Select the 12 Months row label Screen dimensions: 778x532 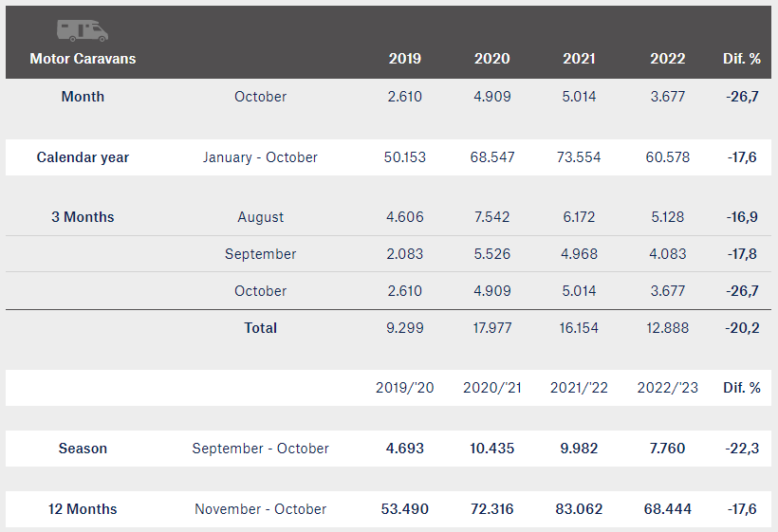[x=83, y=509]
